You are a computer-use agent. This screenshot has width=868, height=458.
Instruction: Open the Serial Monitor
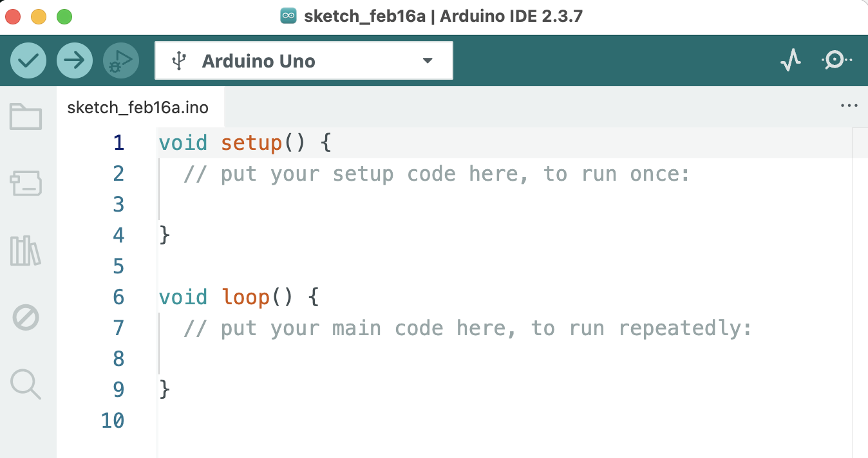point(836,60)
